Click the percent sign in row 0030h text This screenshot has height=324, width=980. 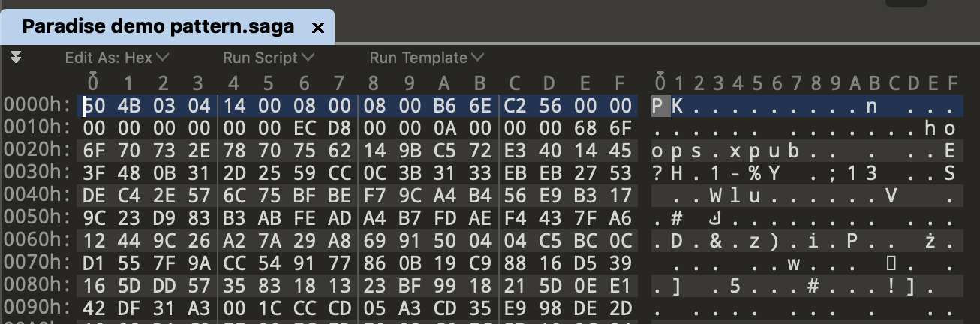(750, 175)
